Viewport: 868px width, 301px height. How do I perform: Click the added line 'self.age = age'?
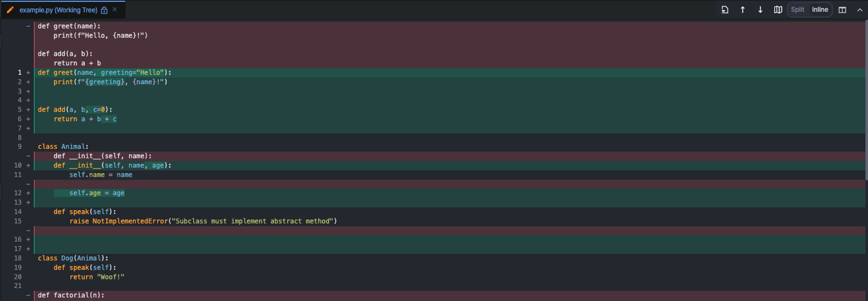[97, 193]
